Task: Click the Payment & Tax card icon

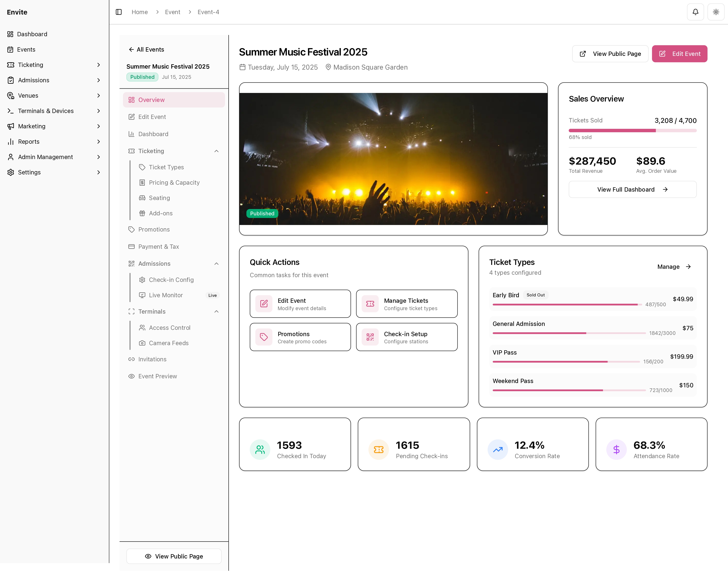Action: pyautogui.click(x=131, y=247)
